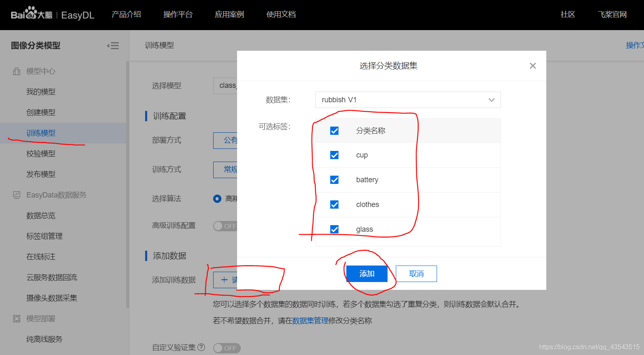Viewport: 644px width, 355px height.
Task: Click the 模型中心 section icon
Action: click(16, 71)
